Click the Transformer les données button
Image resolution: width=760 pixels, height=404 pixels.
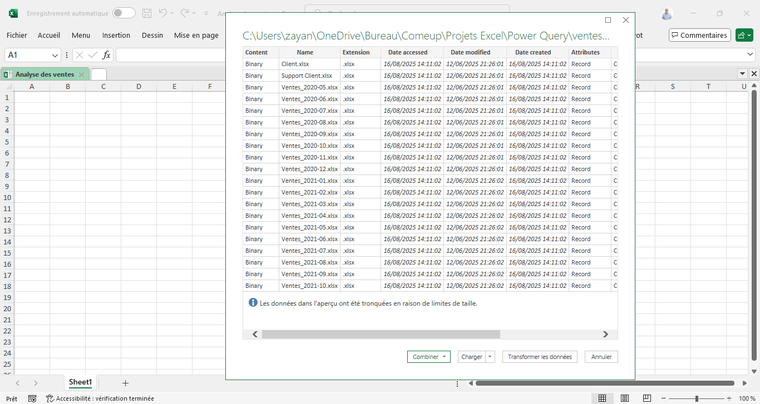(539, 356)
